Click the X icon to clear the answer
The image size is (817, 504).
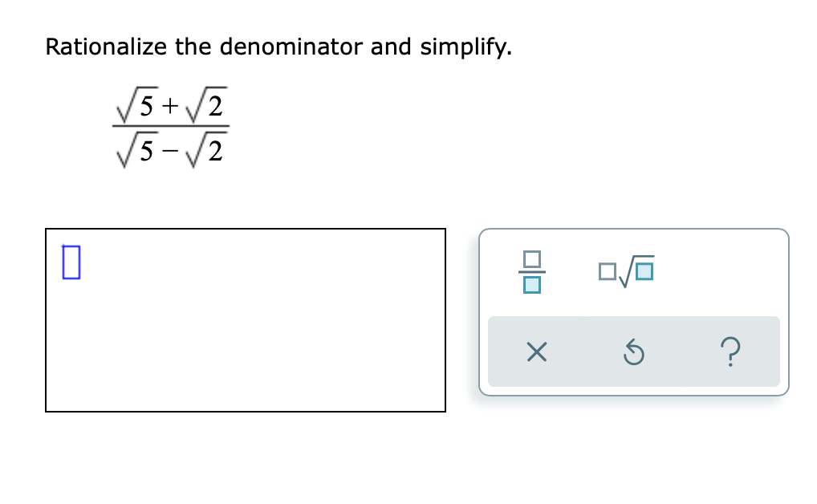point(535,352)
